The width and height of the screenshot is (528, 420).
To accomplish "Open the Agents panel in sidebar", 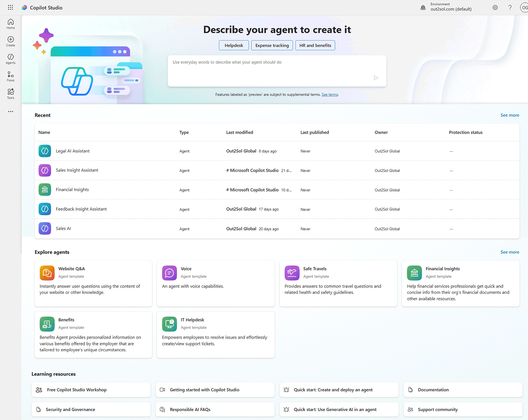I will tap(10, 58).
